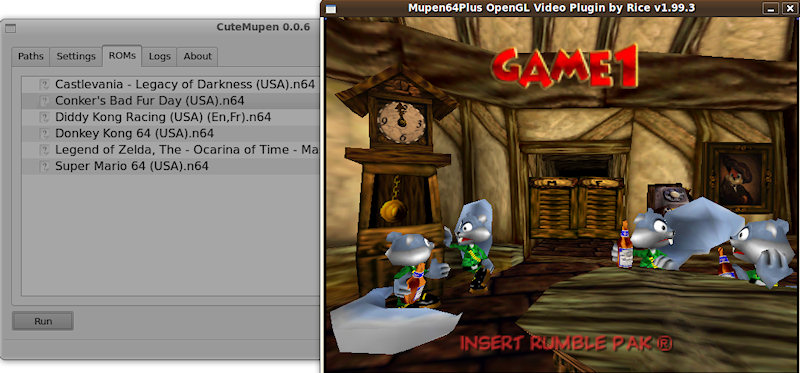
Task: Click the file icon beside Super Mario 64
Action: [45, 166]
